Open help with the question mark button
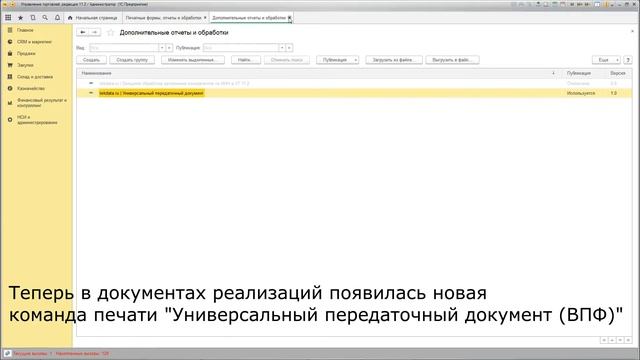640x360 pixels. pyautogui.click(x=628, y=60)
